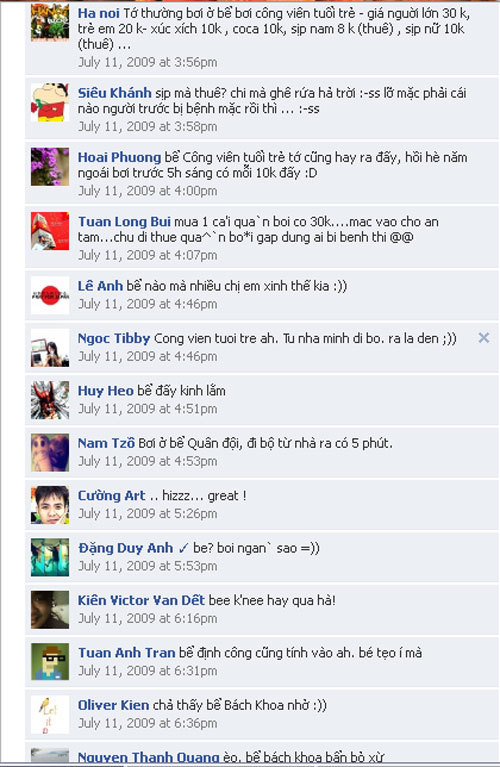
Task: Click Tuan Anh Tran's pixel art avatar
Action: pos(50,661)
